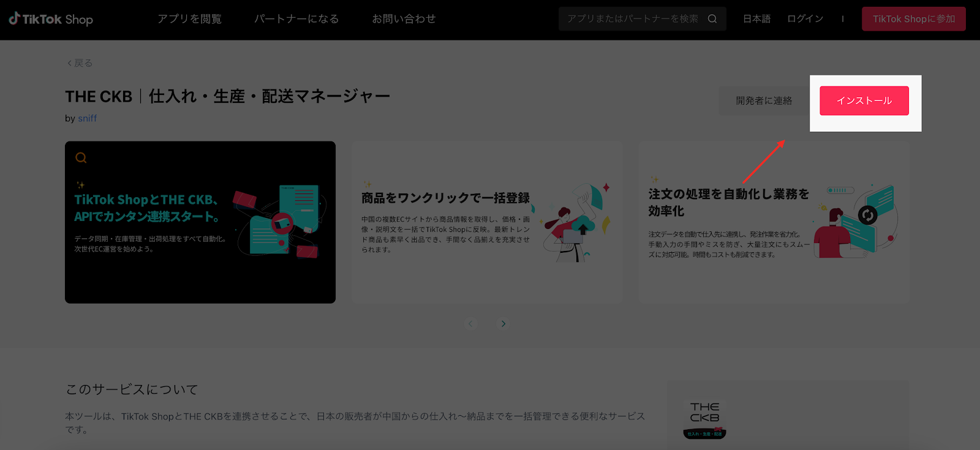The height and width of the screenshot is (450, 980).
Task: Click the THE CKB app logo thumbnail
Action: click(x=704, y=420)
